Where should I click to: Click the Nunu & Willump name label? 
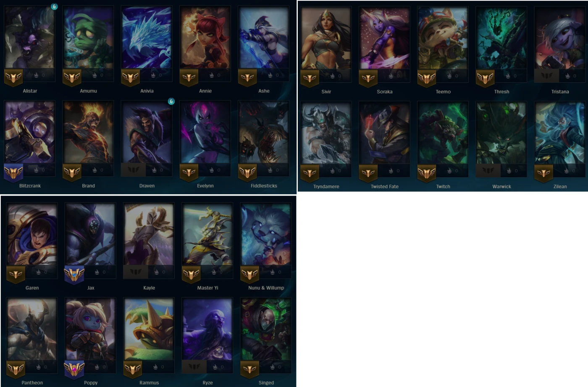(266, 288)
